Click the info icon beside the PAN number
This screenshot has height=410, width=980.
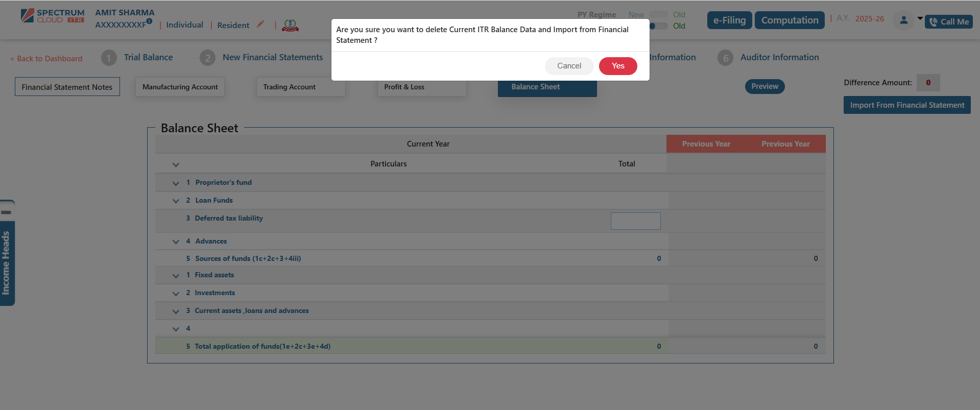149,21
